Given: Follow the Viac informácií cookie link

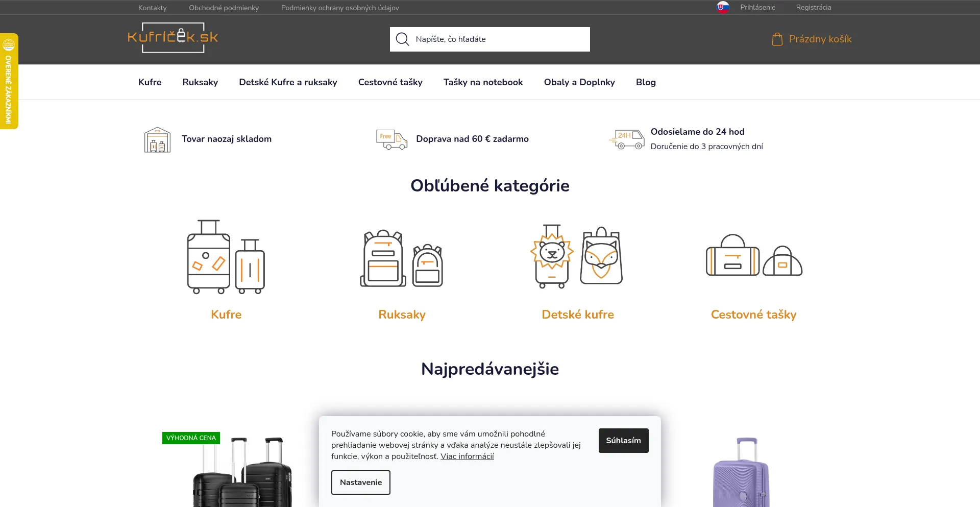Looking at the screenshot, I should pyautogui.click(x=467, y=456).
